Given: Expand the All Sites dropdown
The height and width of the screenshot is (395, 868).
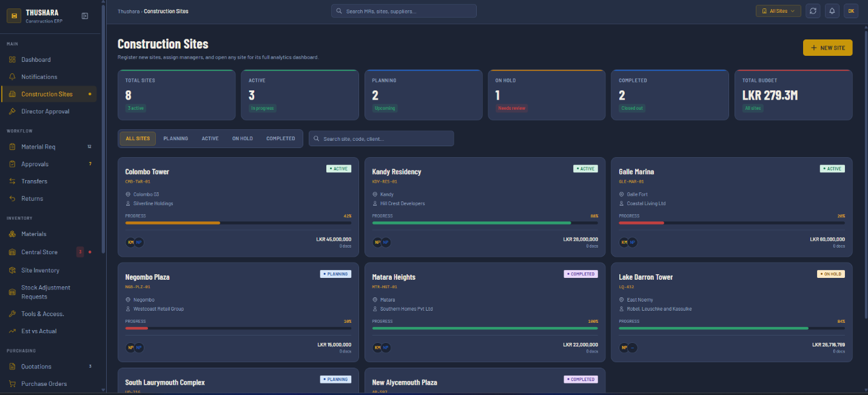Looking at the screenshot, I should pyautogui.click(x=778, y=11).
